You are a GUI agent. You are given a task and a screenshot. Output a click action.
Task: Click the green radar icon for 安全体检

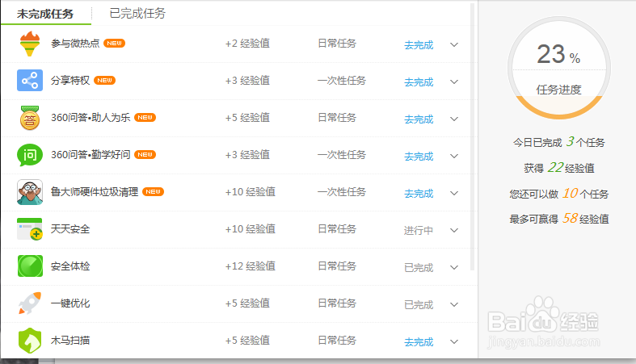pyautogui.click(x=30, y=266)
